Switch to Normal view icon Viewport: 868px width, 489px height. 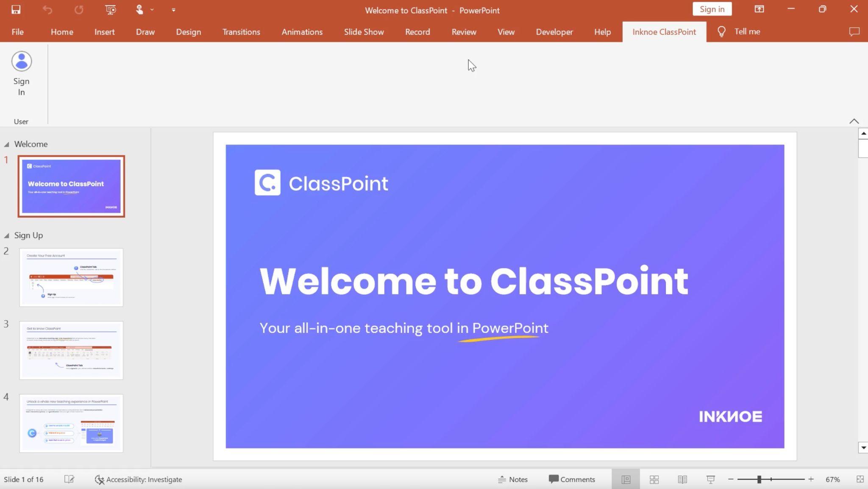pos(626,479)
